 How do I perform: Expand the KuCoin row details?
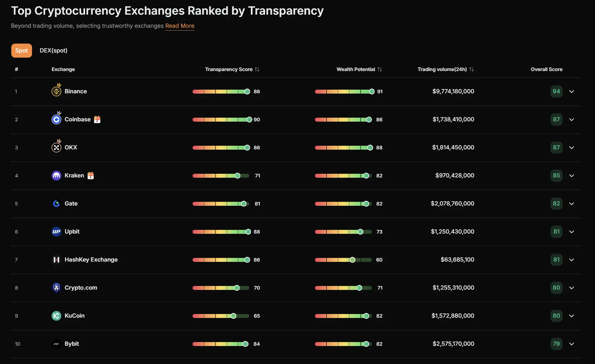click(572, 316)
